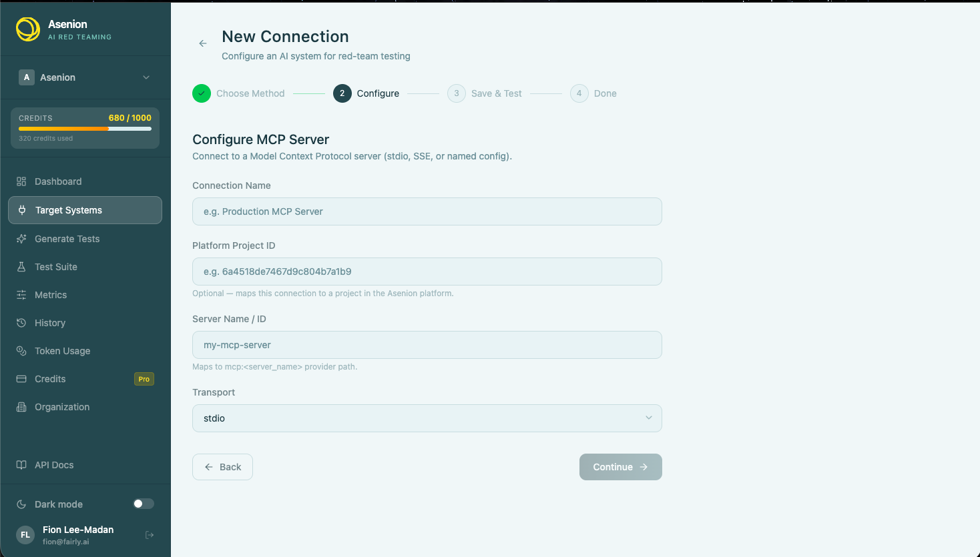This screenshot has height=557, width=980.
Task: Click the Back button
Action: click(x=222, y=467)
